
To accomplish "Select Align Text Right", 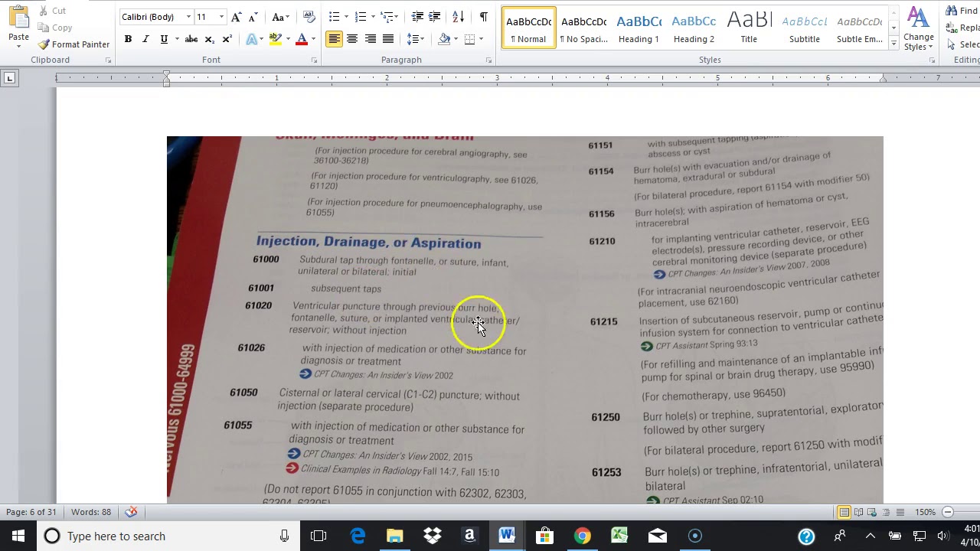I will tap(371, 39).
